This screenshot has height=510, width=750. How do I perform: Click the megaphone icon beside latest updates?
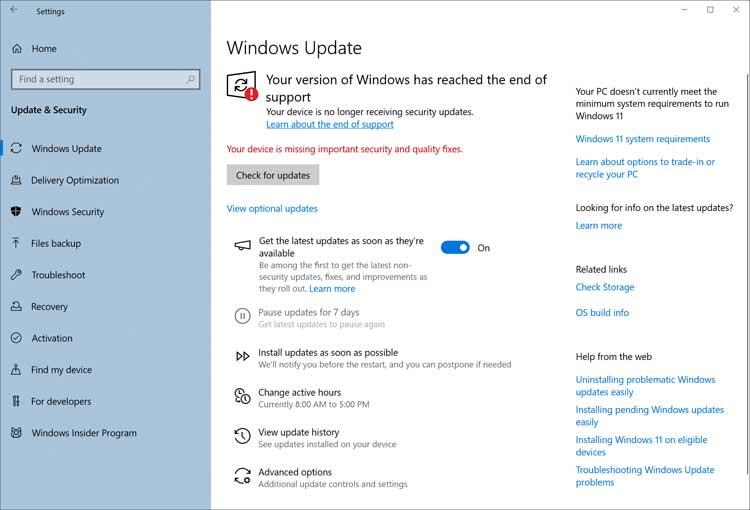click(x=243, y=246)
